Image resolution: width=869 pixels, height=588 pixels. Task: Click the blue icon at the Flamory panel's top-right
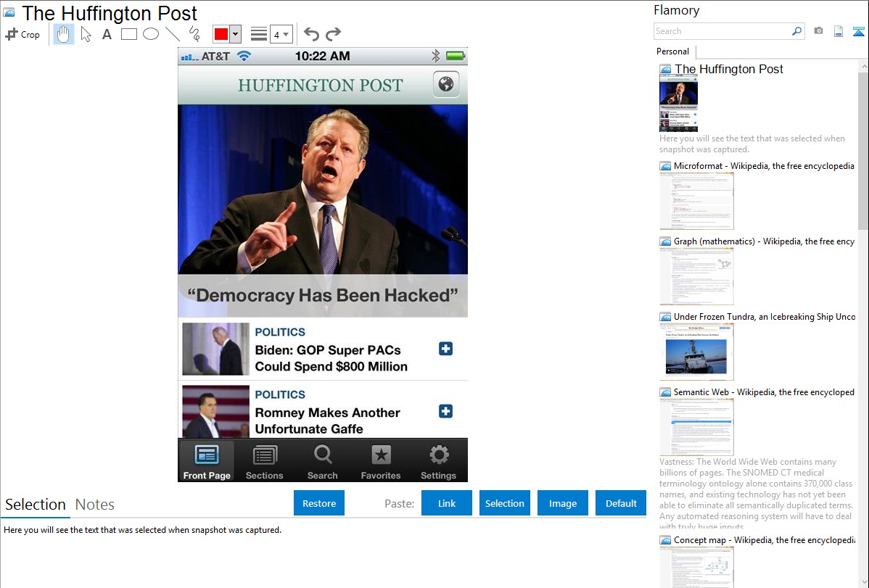point(858,31)
